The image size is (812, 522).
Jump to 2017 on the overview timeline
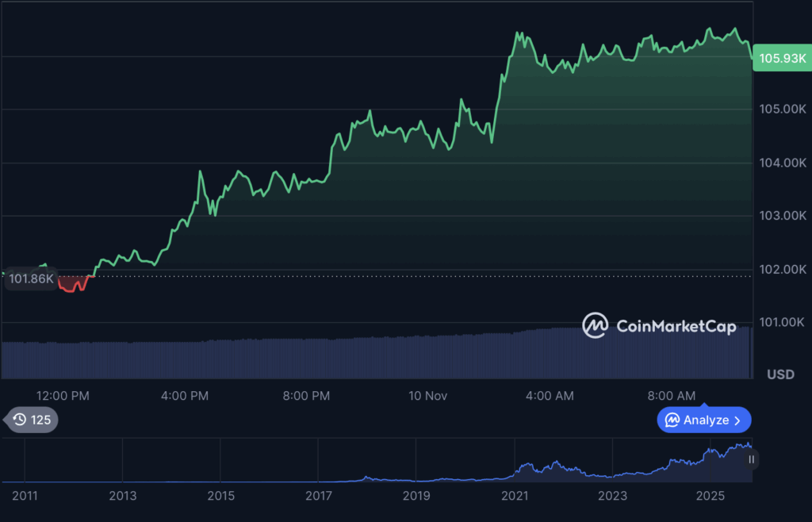click(318, 496)
